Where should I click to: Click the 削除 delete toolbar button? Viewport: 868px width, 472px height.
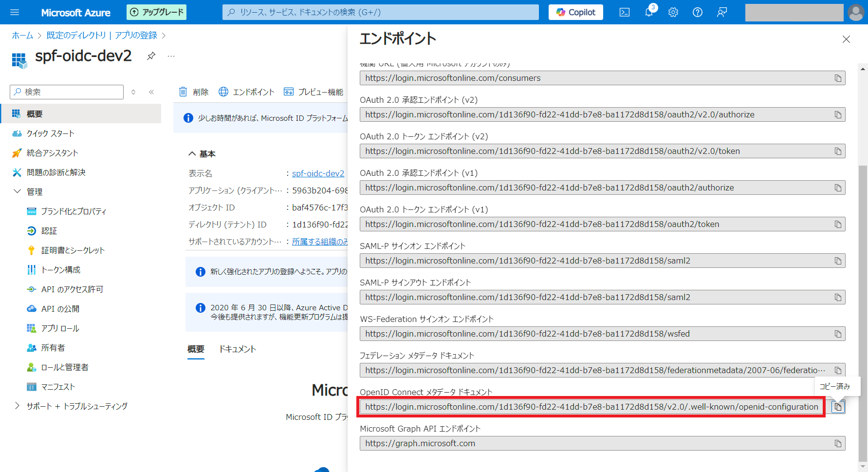[x=194, y=92]
